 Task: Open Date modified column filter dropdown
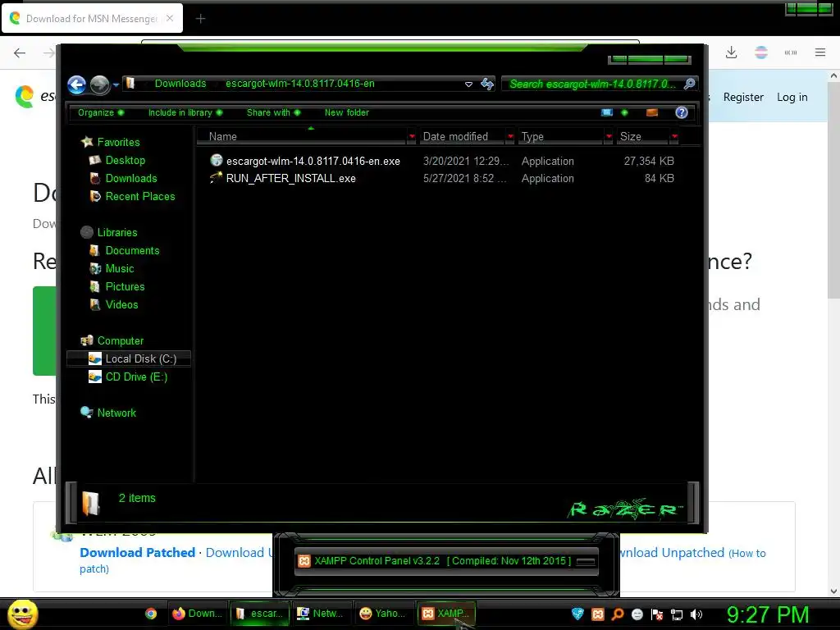[510, 137]
